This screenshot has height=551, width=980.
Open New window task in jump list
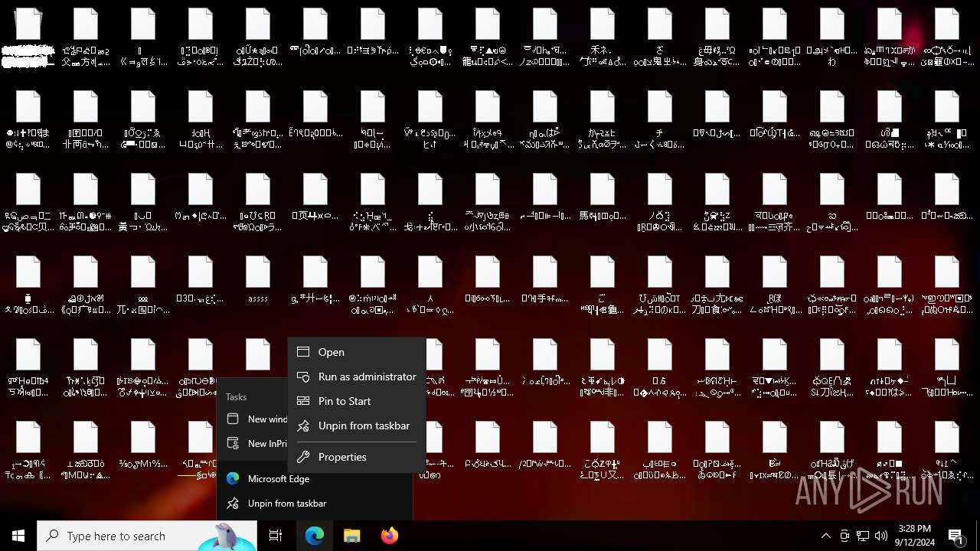[x=253, y=419]
